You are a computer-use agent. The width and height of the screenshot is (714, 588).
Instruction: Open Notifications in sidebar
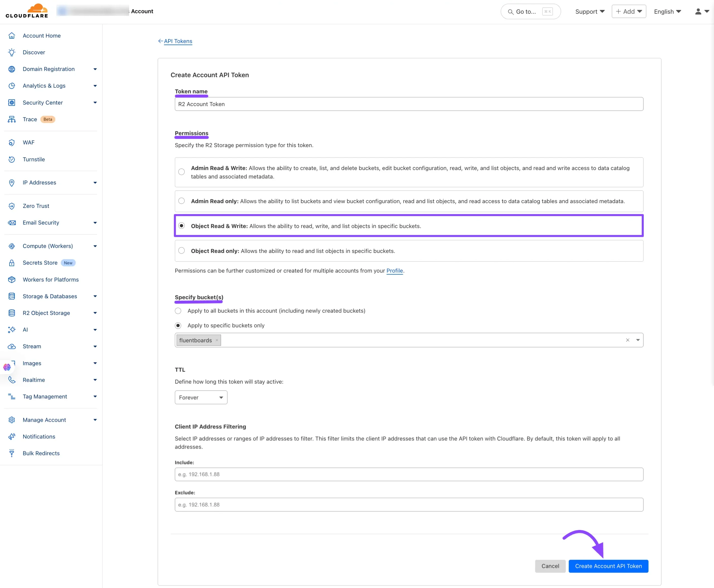39,437
